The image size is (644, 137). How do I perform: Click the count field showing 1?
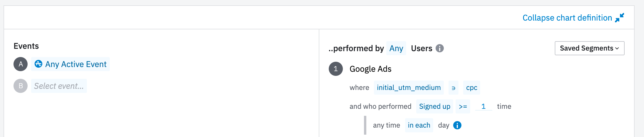483,106
